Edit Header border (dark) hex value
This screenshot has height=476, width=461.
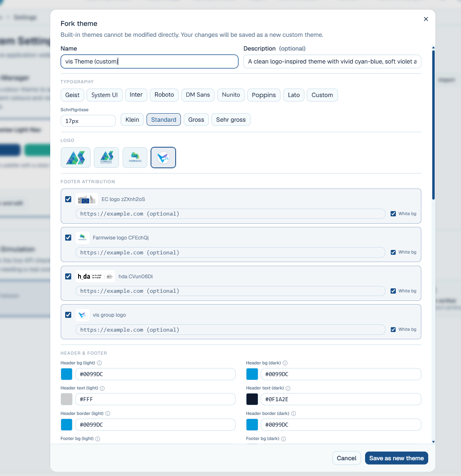[x=341, y=425]
